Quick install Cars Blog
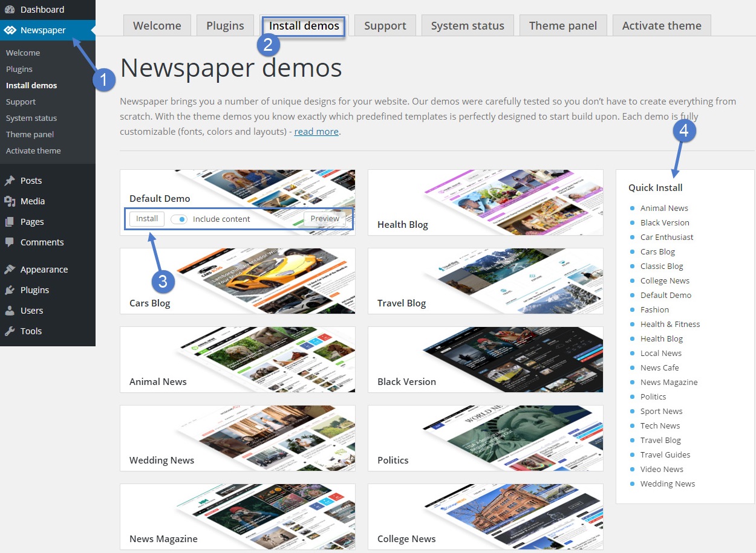The width and height of the screenshot is (756, 553). 657,251
